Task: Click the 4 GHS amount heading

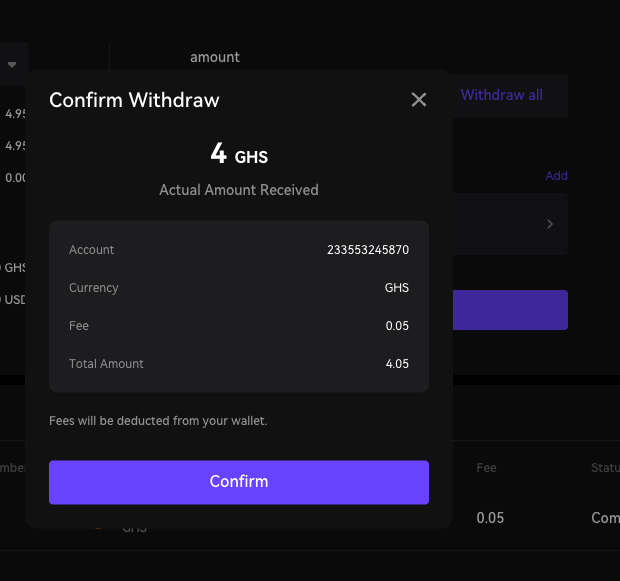Action: (239, 154)
